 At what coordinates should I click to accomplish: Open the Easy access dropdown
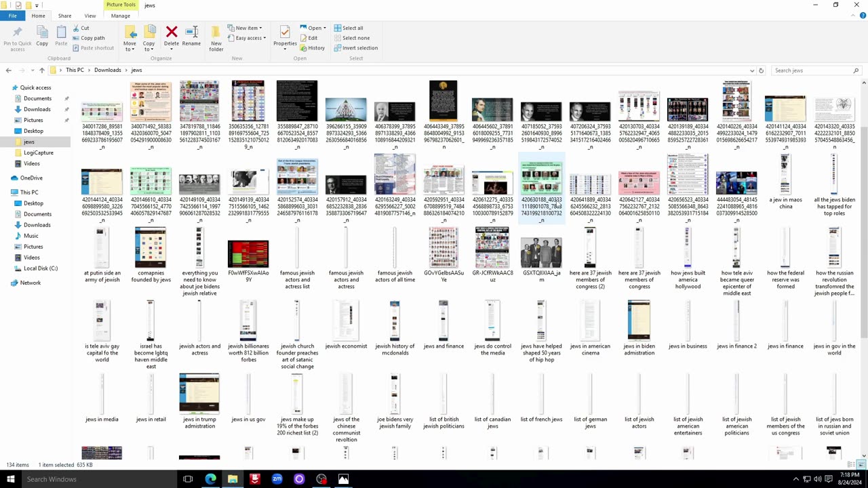pos(247,38)
